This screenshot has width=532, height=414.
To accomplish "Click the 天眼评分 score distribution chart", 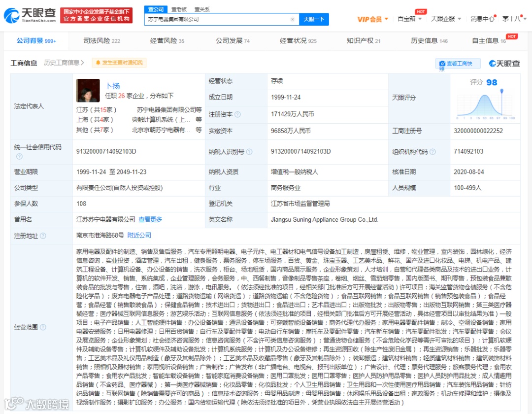I will [485, 104].
